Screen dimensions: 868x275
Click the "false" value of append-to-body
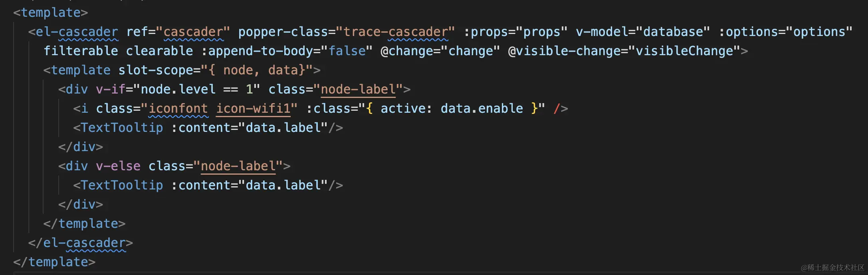point(347,51)
